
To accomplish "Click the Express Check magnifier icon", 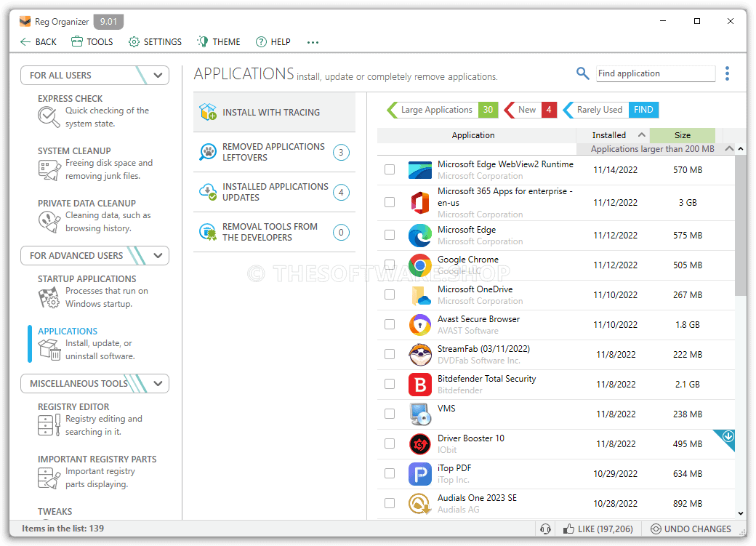I will pyautogui.click(x=49, y=117).
